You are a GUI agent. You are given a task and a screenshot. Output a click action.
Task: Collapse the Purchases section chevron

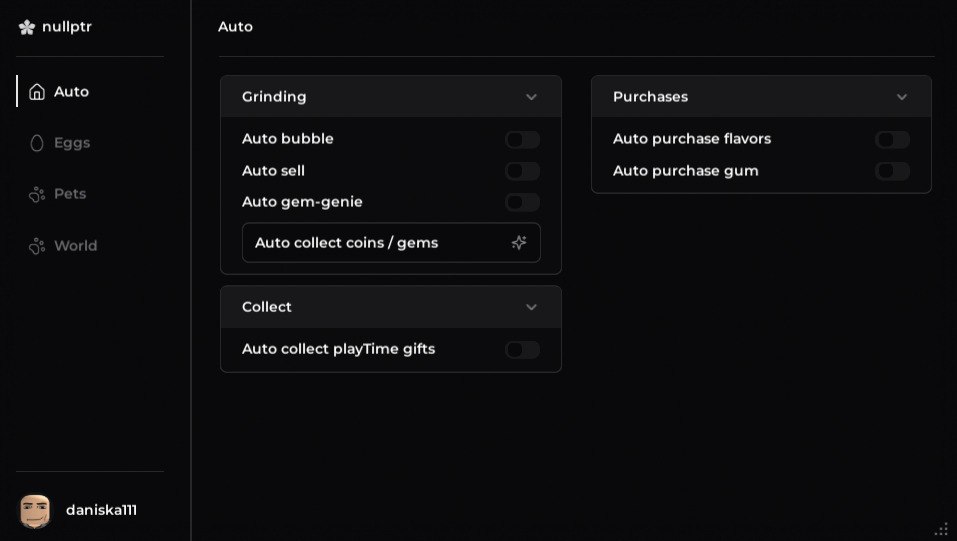coord(902,97)
